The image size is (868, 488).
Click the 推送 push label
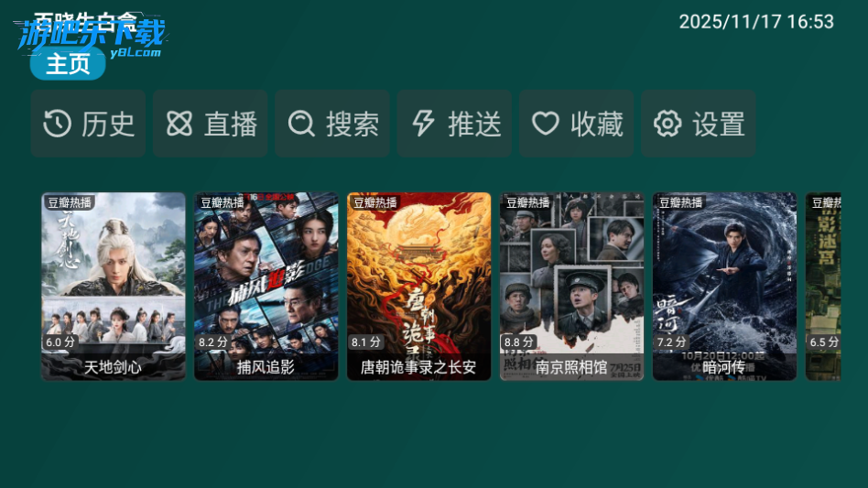click(475, 124)
